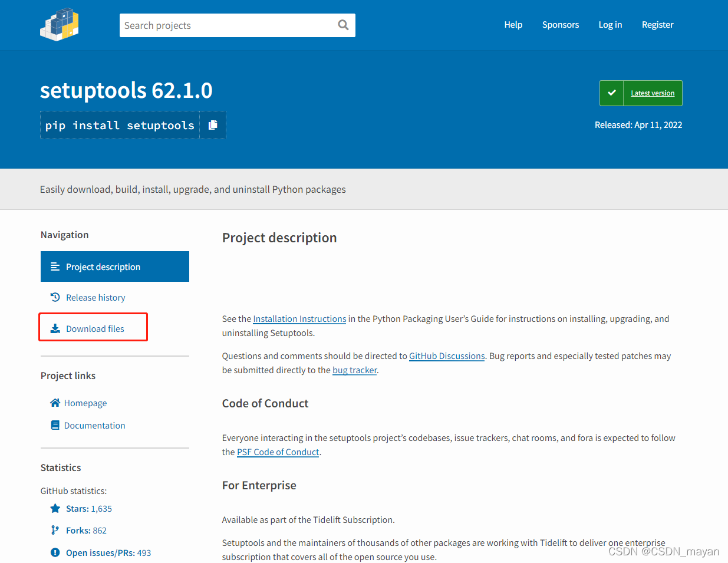This screenshot has width=728, height=563.
Task: Click the 'Project links' heading
Action: [68, 376]
